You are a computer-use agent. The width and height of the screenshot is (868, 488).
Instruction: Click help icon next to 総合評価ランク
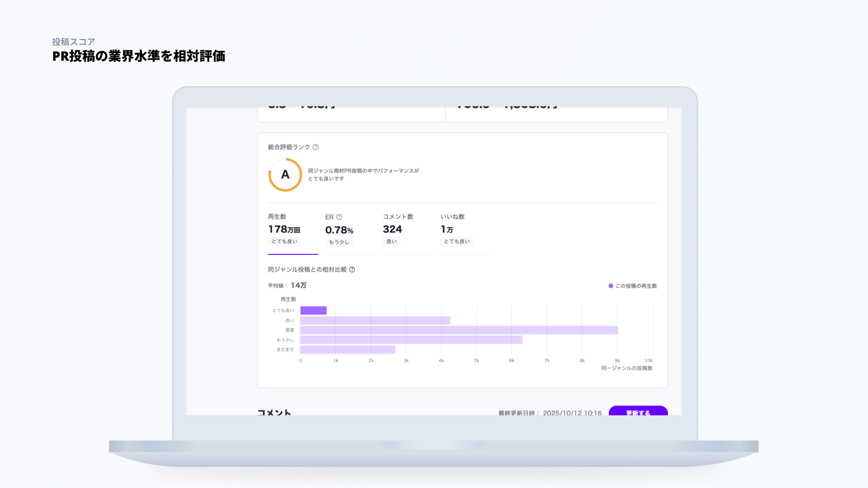[316, 147]
